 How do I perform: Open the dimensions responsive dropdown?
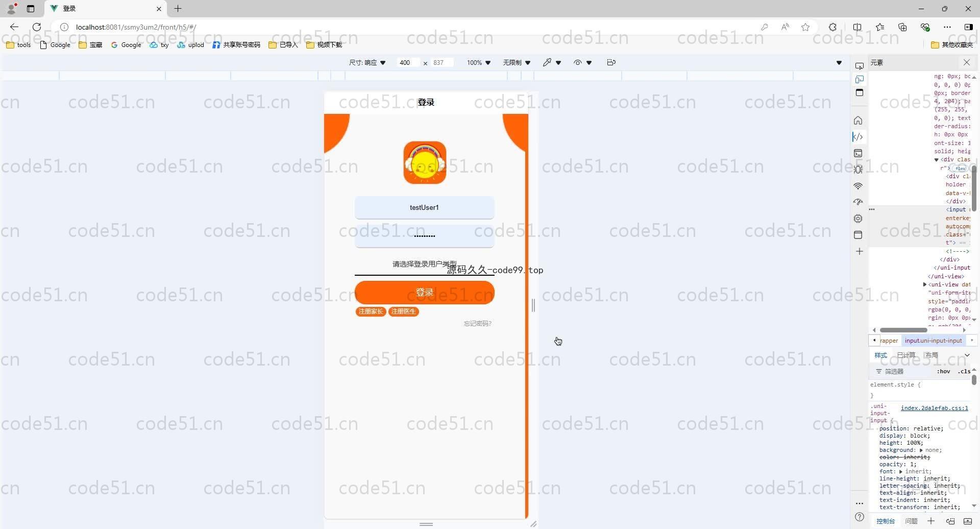point(367,62)
